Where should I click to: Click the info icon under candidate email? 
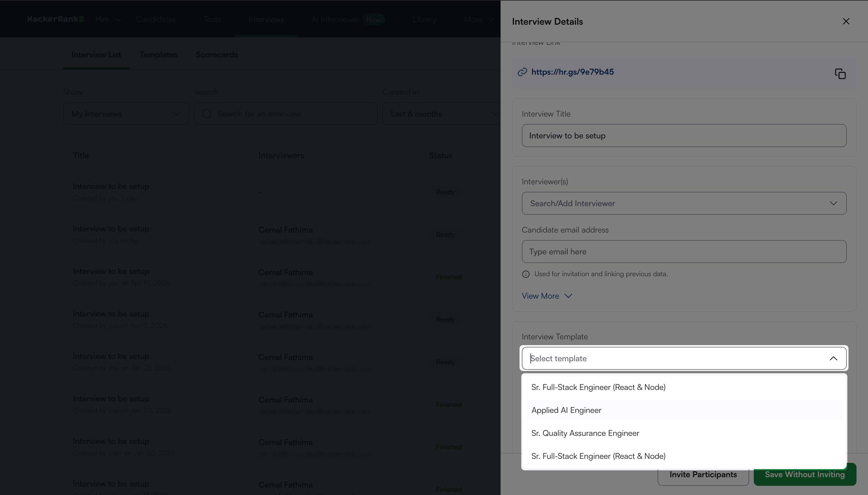pos(526,274)
